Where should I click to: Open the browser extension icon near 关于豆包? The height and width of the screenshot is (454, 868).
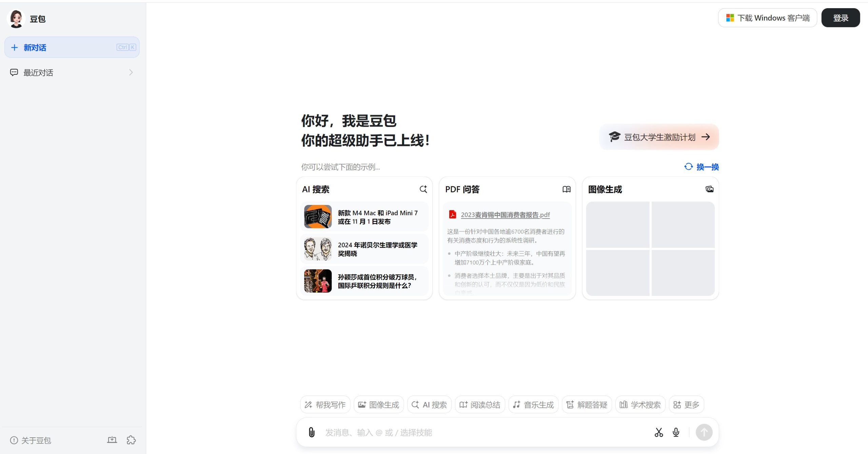(x=131, y=440)
